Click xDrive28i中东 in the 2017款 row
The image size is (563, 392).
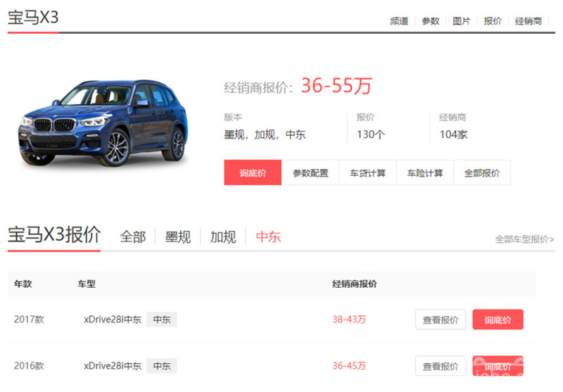(113, 319)
